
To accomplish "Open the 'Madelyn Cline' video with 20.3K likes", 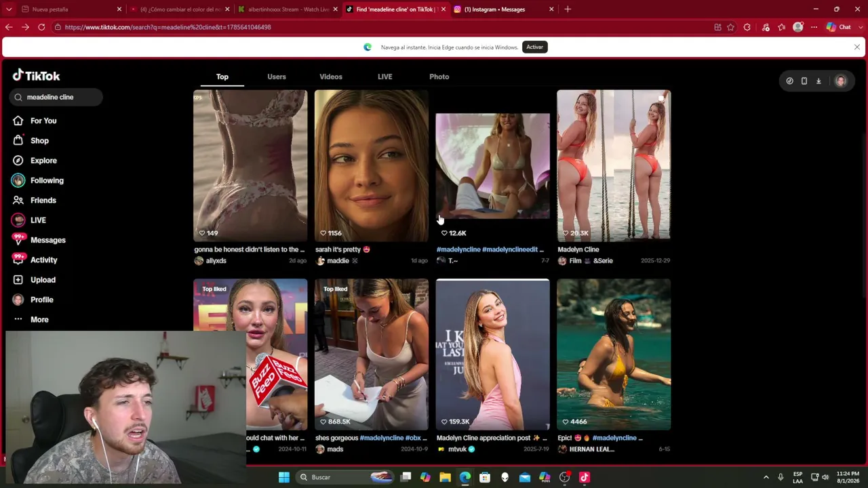I will pos(614,165).
